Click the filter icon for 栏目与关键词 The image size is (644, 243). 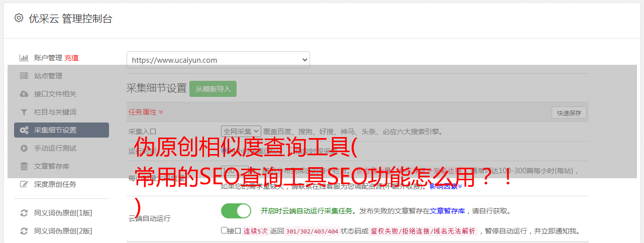24,112
